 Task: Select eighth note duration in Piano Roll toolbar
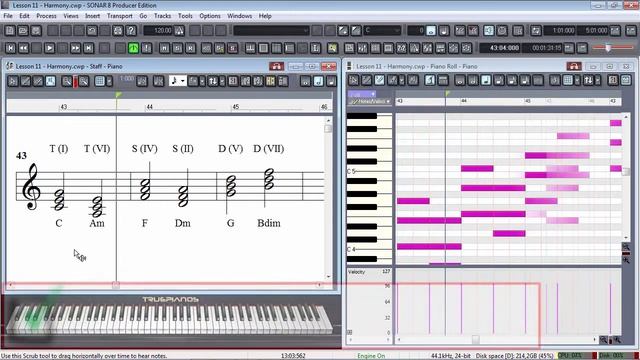499,80
